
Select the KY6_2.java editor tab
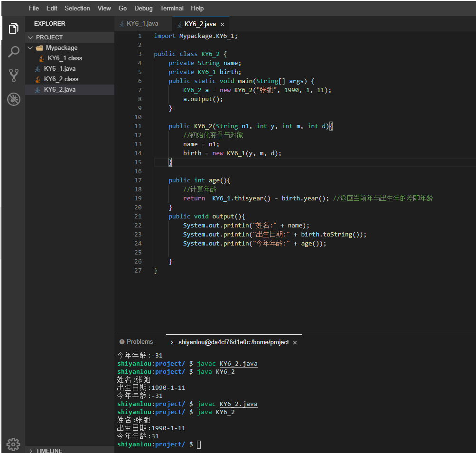(x=200, y=24)
